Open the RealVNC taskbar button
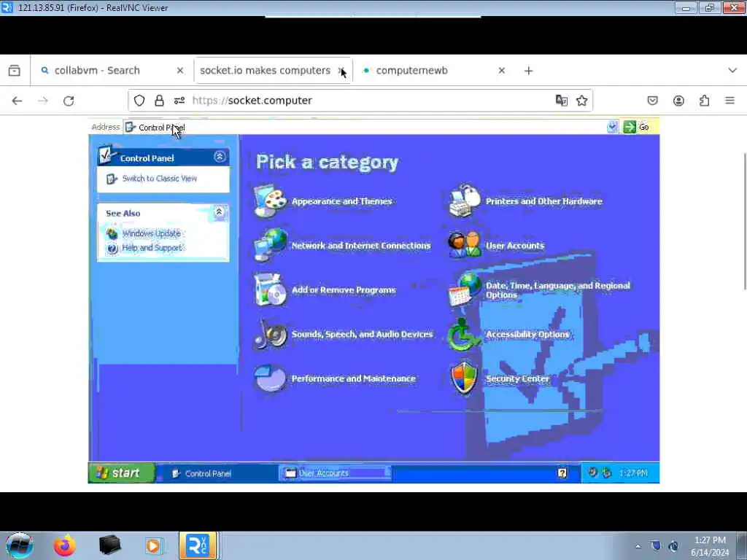 (198, 545)
